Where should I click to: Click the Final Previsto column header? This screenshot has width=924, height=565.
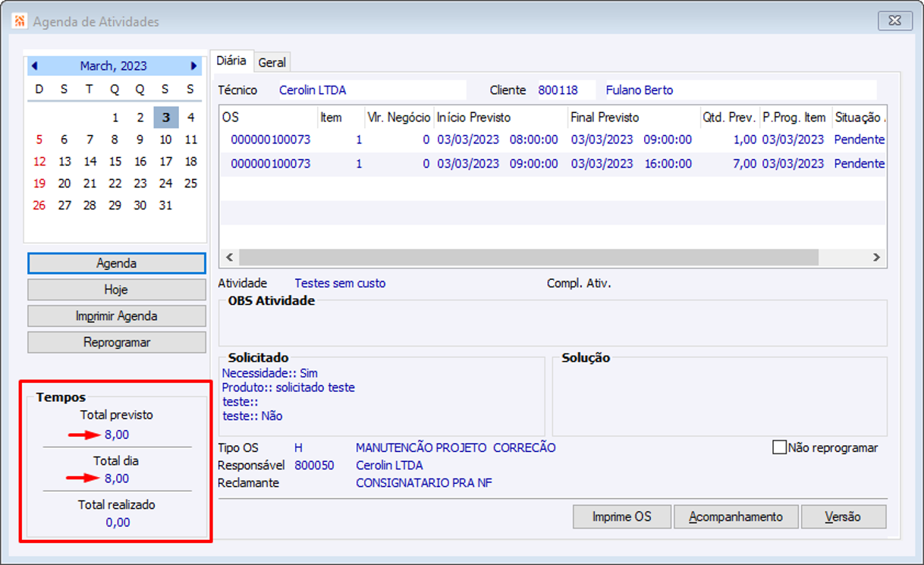click(x=634, y=118)
